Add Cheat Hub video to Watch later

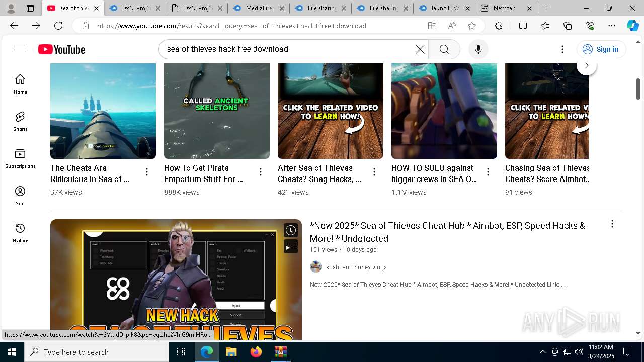(291, 230)
